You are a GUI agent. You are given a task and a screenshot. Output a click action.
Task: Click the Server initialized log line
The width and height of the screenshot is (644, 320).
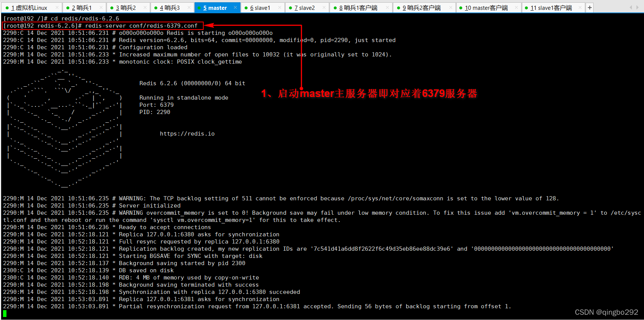pos(92,206)
